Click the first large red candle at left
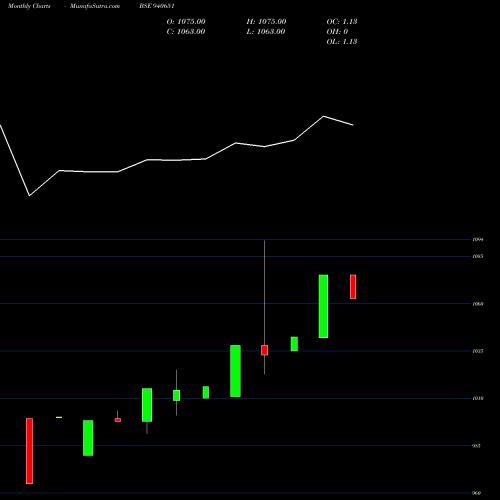 30,451
